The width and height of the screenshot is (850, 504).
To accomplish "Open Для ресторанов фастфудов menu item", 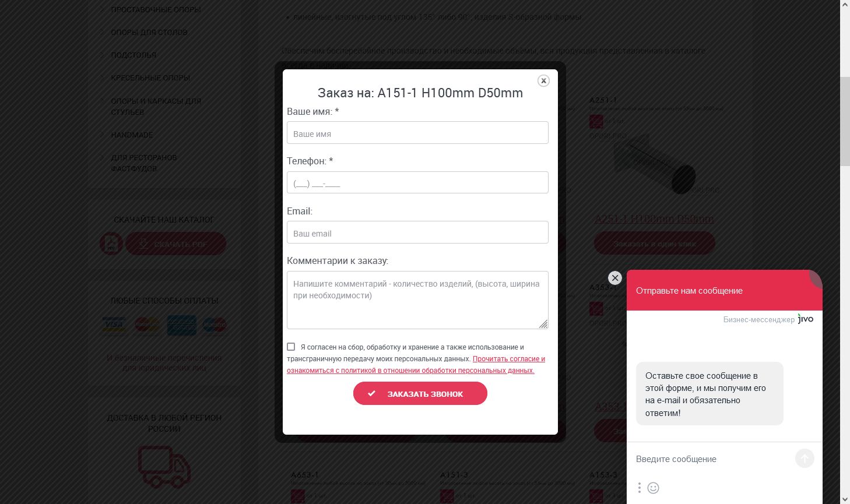I will [x=143, y=163].
